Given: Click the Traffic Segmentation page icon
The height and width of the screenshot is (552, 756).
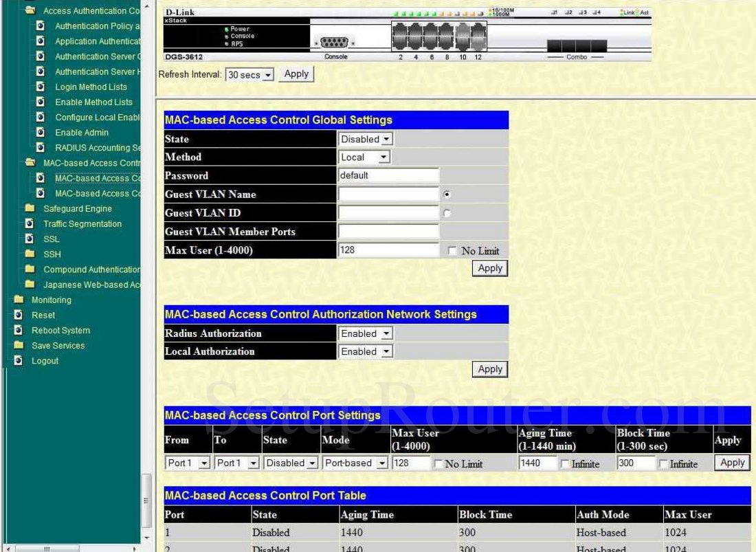Looking at the screenshot, I should pyautogui.click(x=30, y=223).
